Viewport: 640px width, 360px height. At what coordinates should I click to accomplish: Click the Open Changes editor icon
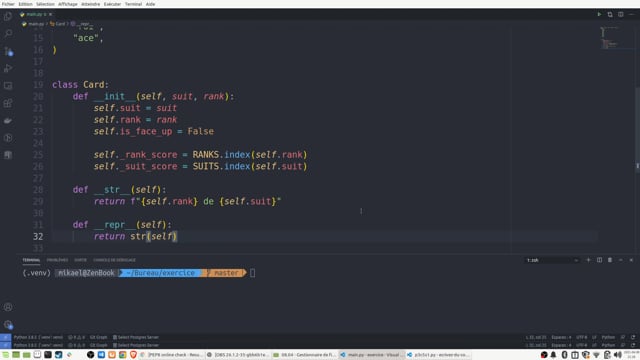pyautogui.click(x=610, y=14)
